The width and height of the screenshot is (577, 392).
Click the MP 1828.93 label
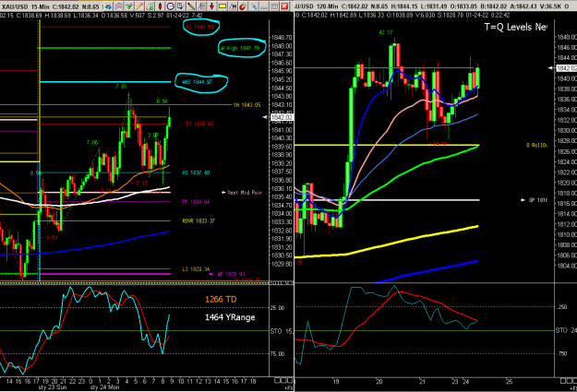231,274
